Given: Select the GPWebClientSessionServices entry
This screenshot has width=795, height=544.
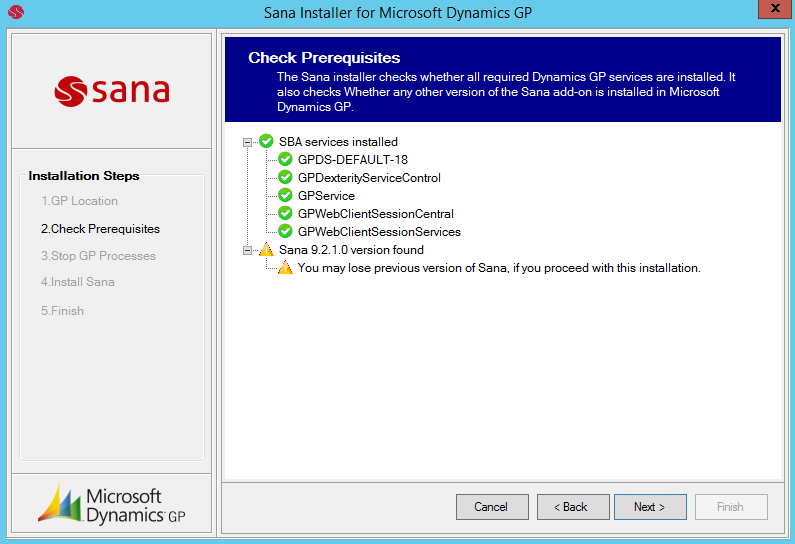Looking at the screenshot, I should 379,232.
